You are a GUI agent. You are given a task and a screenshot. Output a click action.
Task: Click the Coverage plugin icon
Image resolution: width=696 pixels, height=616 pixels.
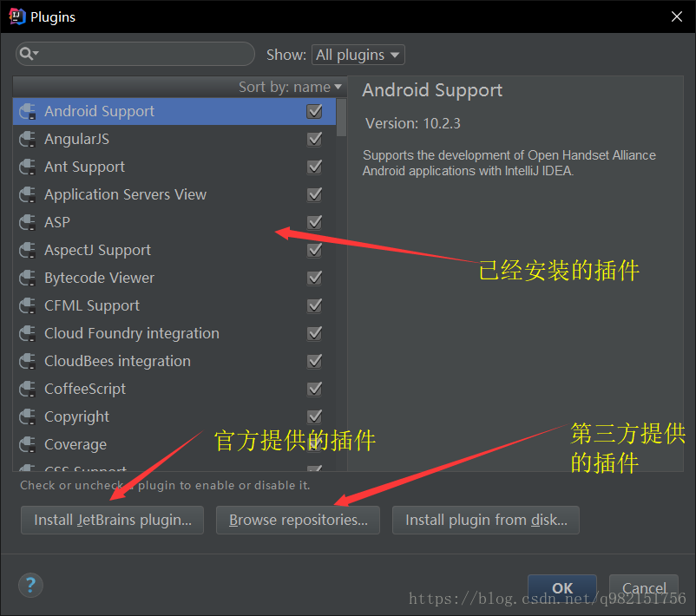click(28, 444)
